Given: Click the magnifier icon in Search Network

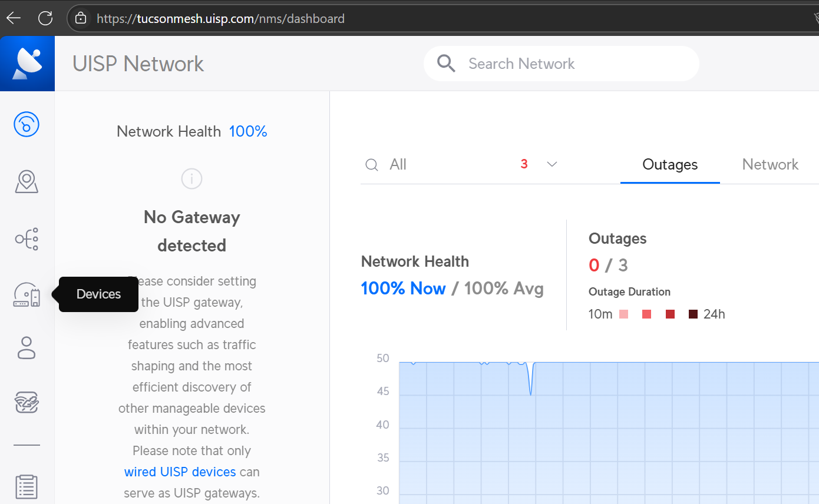Looking at the screenshot, I should (x=446, y=64).
